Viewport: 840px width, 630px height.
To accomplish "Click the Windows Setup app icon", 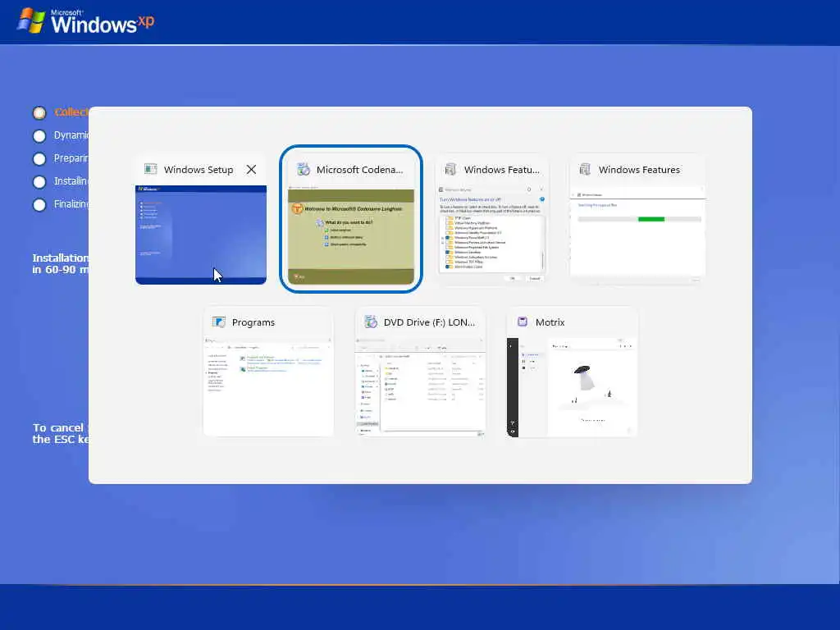I will 151,169.
